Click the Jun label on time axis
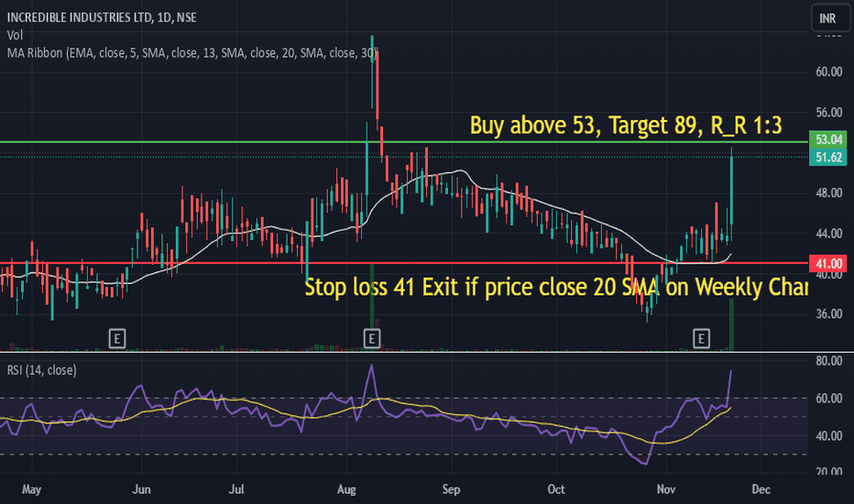The height and width of the screenshot is (504, 854). click(142, 489)
